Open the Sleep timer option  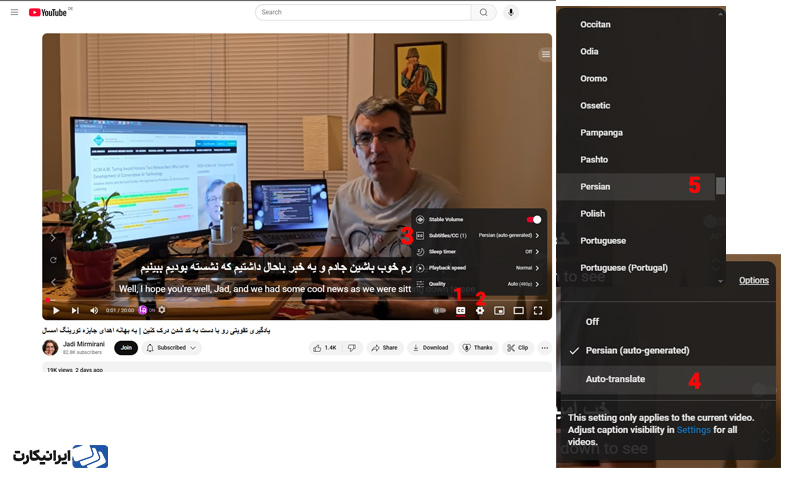click(x=479, y=252)
